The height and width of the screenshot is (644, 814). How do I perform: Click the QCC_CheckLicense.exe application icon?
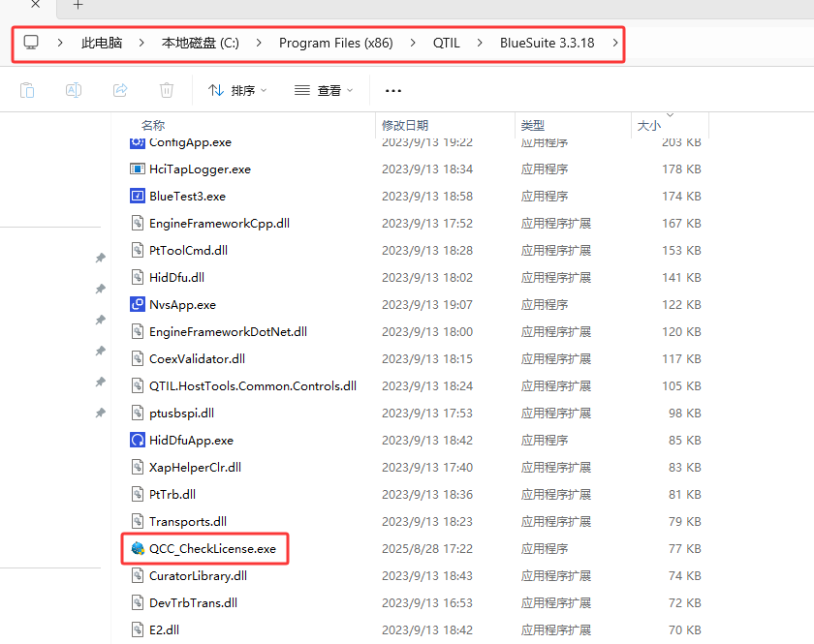137,548
